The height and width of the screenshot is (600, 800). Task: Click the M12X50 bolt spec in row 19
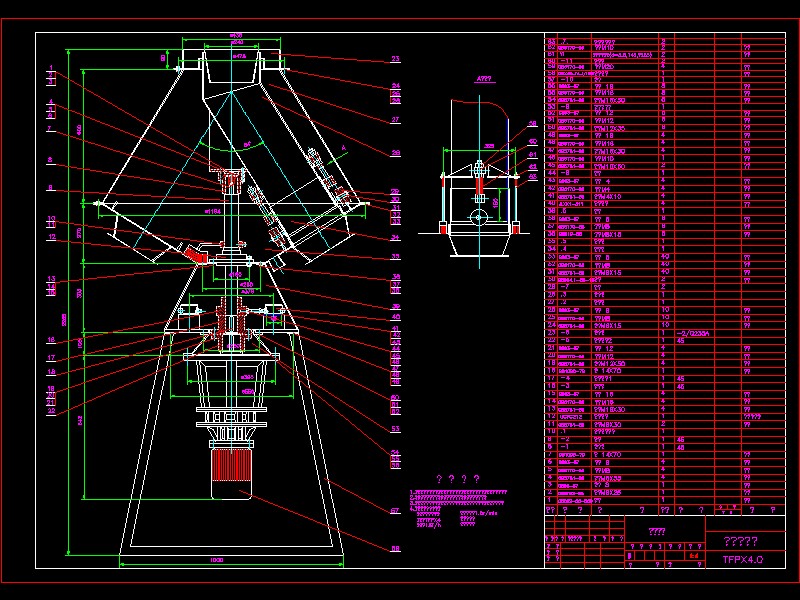pos(609,364)
